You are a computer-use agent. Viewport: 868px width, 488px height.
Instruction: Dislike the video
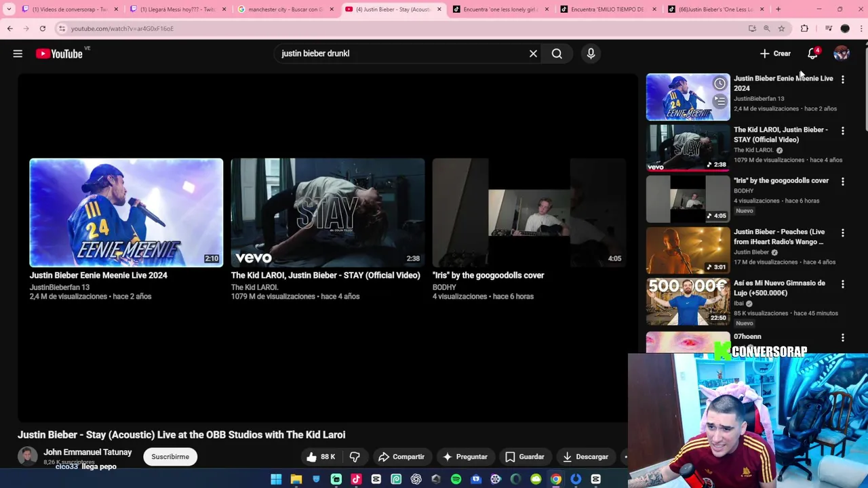pyautogui.click(x=355, y=457)
